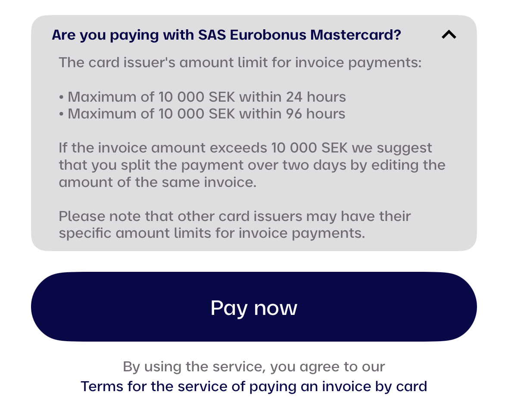
Task: Click the 'If the invoice amount exceeds 10 000 SEK' line
Action: click(245, 148)
